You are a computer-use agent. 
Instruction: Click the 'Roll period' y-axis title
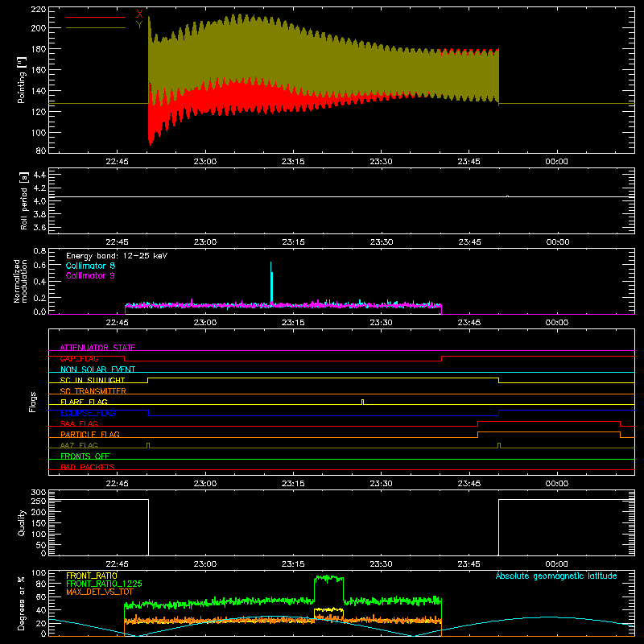pyautogui.click(x=23, y=200)
